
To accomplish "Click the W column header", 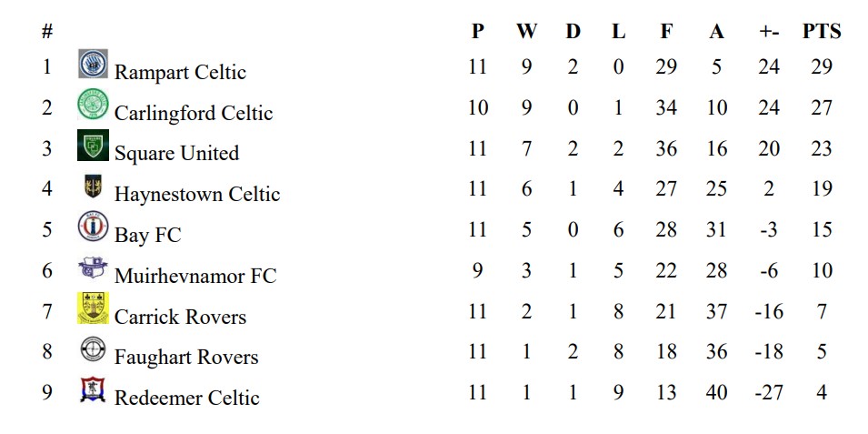I will pos(526,32).
